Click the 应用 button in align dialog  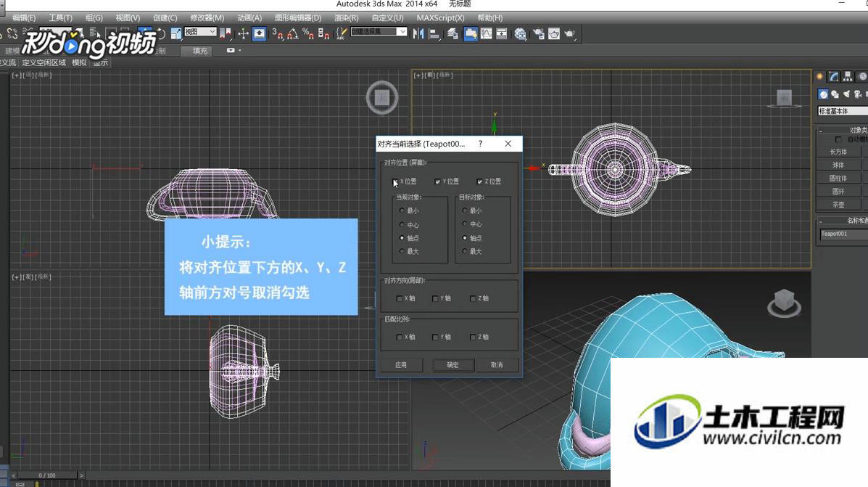pyautogui.click(x=401, y=364)
